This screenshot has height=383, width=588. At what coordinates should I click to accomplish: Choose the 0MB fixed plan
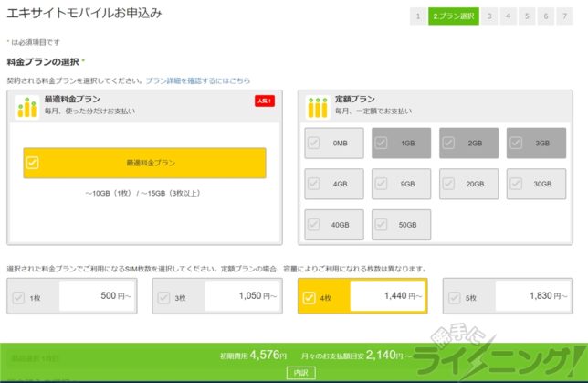[334, 144]
